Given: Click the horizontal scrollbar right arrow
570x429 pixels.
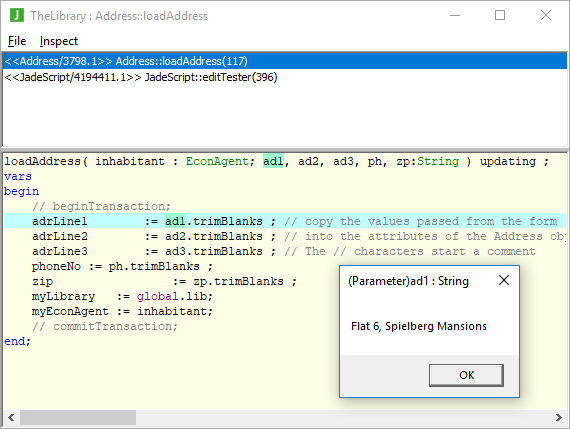Looking at the screenshot, I should pos(559,417).
